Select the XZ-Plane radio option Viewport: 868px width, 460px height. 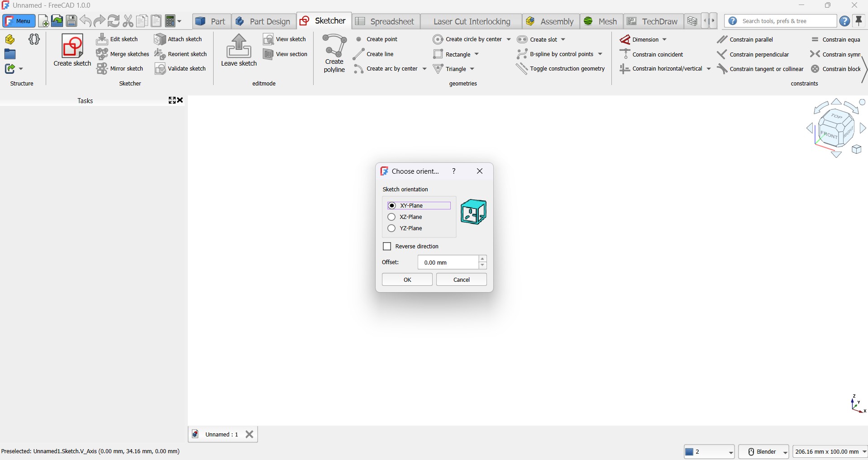click(x=405, y=217)
